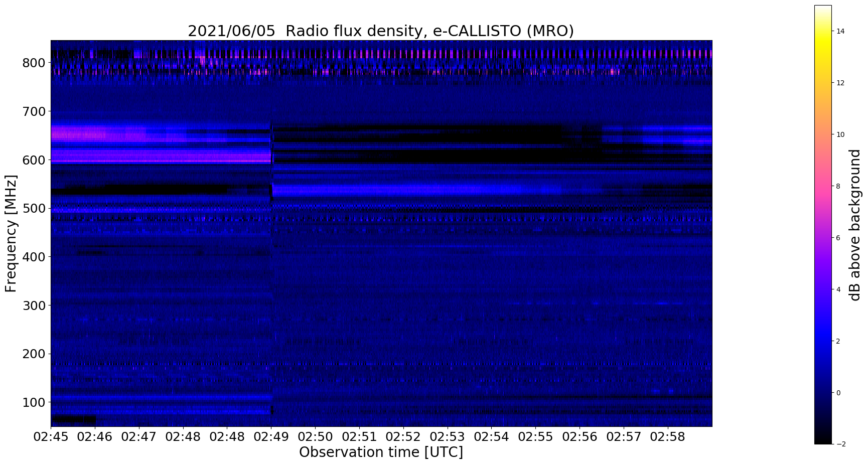Click the 800 frequency tick label
The height and width of the screenshot is (465, 868).
tap(35, 63)
